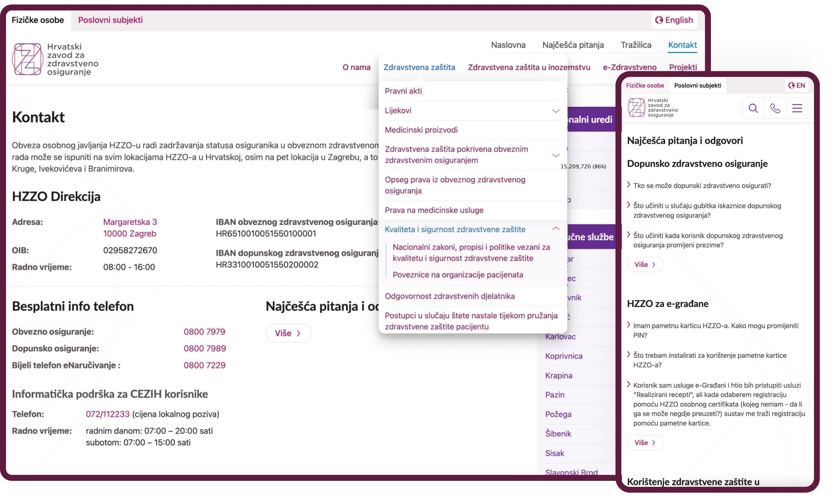Call obvezno osiguranje number 0800 7979
Viewport: 839px width, 504px height.
click(204, 332)
